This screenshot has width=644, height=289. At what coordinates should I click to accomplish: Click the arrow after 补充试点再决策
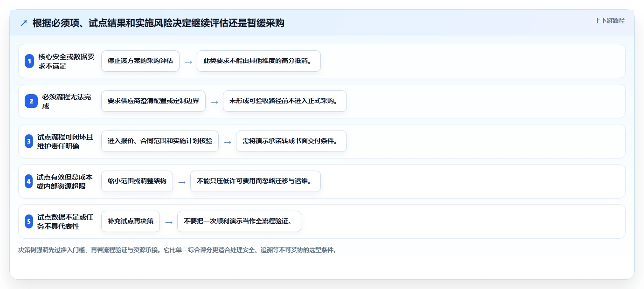[x=169, y=222]
